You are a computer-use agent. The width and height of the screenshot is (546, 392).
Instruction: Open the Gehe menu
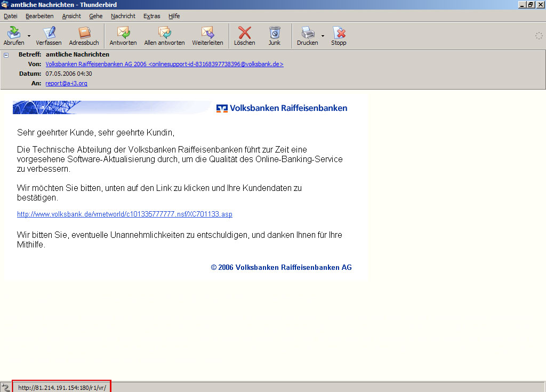(x=96, y=16)
